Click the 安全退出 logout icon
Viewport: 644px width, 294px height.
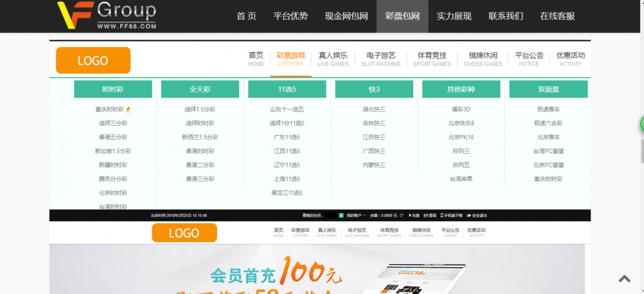click(x=469, y=215)
